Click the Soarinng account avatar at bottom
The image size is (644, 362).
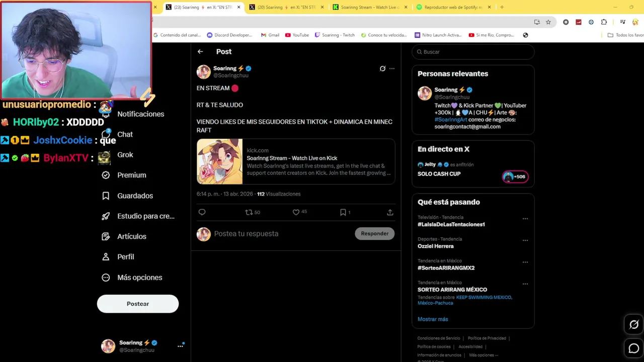[x=108, y=346]
